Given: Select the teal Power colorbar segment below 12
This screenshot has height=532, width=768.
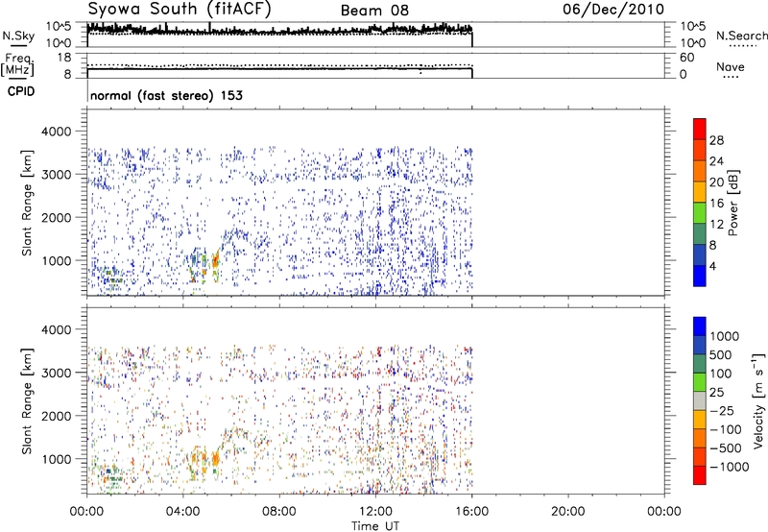Looking at the screenshot, I should coord(700,234).
